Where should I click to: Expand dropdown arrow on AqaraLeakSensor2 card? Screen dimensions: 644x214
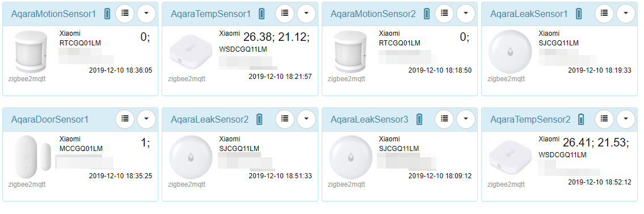click(306, 119)
